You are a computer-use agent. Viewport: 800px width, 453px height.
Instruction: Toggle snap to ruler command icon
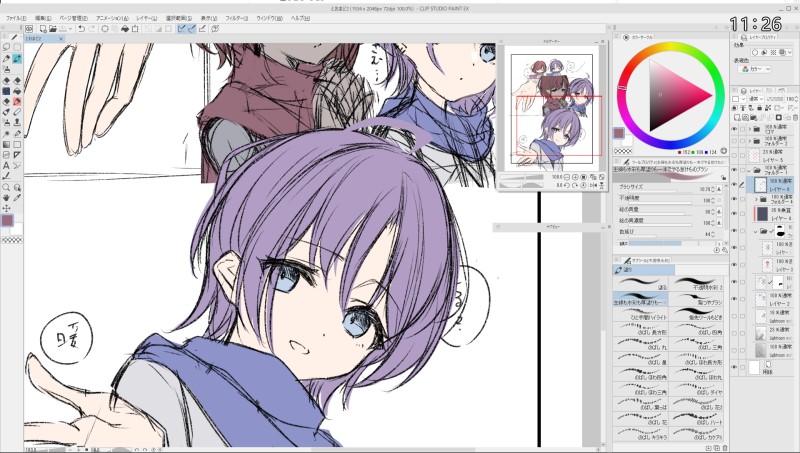(x=181, y=29)
